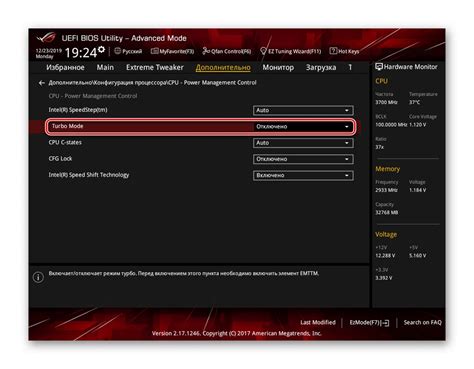The image size is (474, 369).
Task: Click the Hardware Monitor title text
Action: (x=411, y=67)
